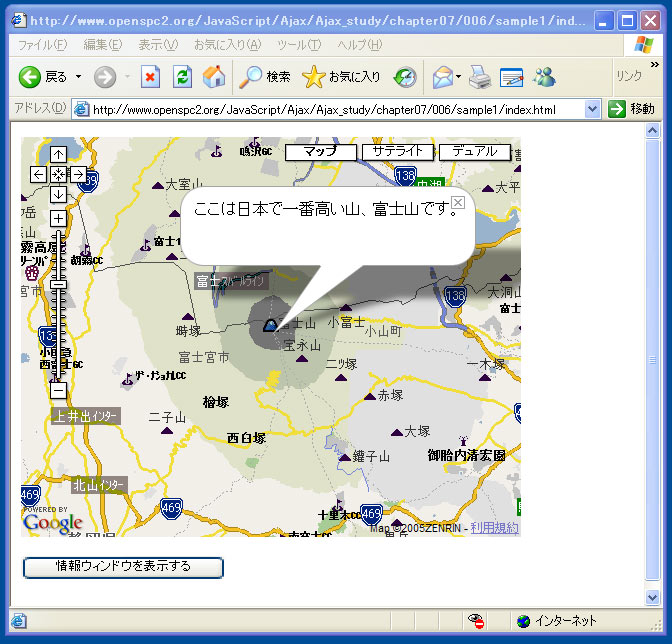Switch the map to マップ view
The width and height of the screenshot is (672, 644).
(321, 152)
